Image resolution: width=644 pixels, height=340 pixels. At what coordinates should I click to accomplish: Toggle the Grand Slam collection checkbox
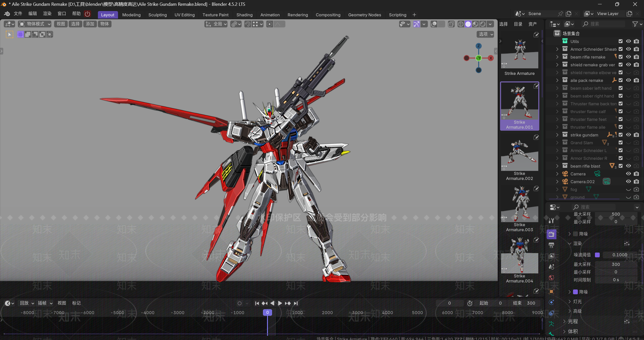point(620,143)
